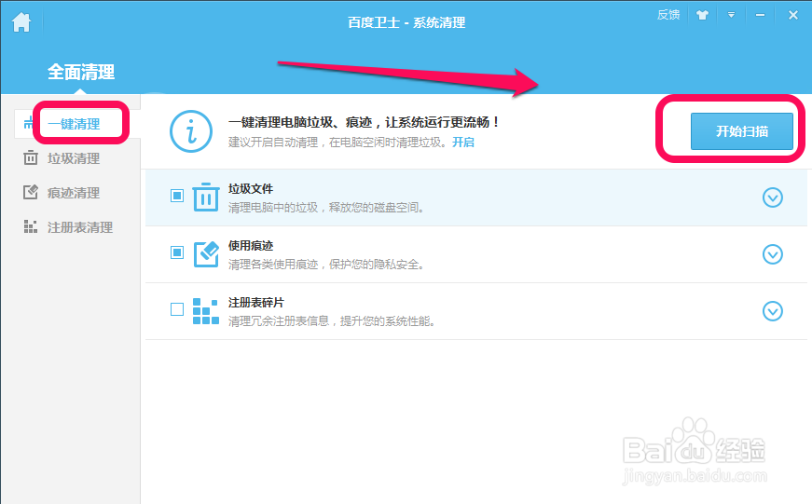Open 痕迹清理 in the sidebar
This screenshot has height=504, width=812.
pyautogui.click(x=74, y=193)
